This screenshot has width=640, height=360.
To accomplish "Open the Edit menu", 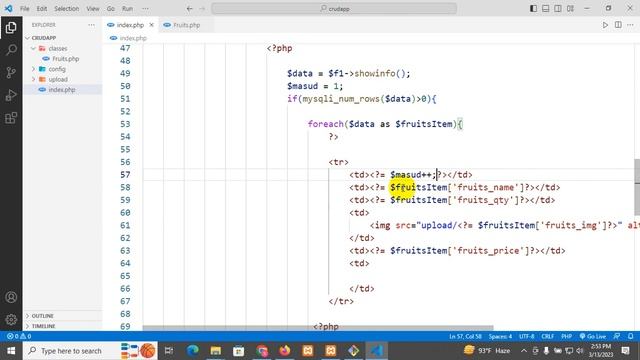I will [42, 9].
